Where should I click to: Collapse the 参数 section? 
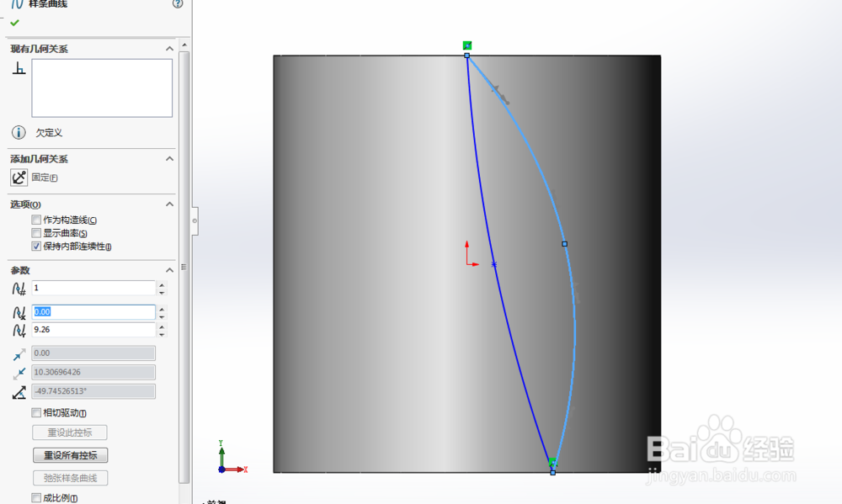pos(170,270)
